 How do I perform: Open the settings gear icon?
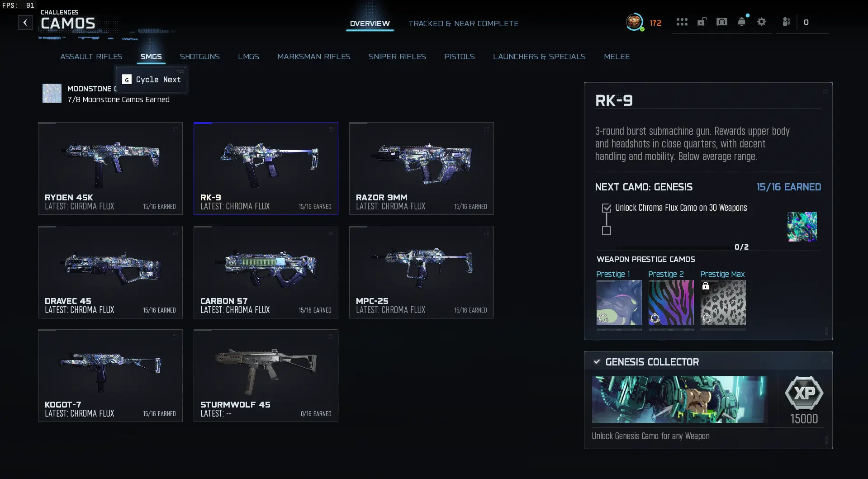[x=761, y=22]
